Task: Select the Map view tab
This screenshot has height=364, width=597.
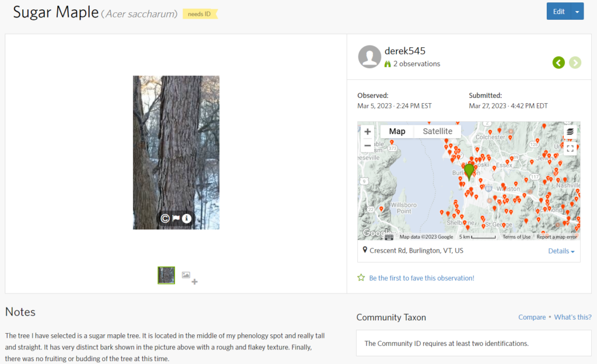Action: pos(397,132)
